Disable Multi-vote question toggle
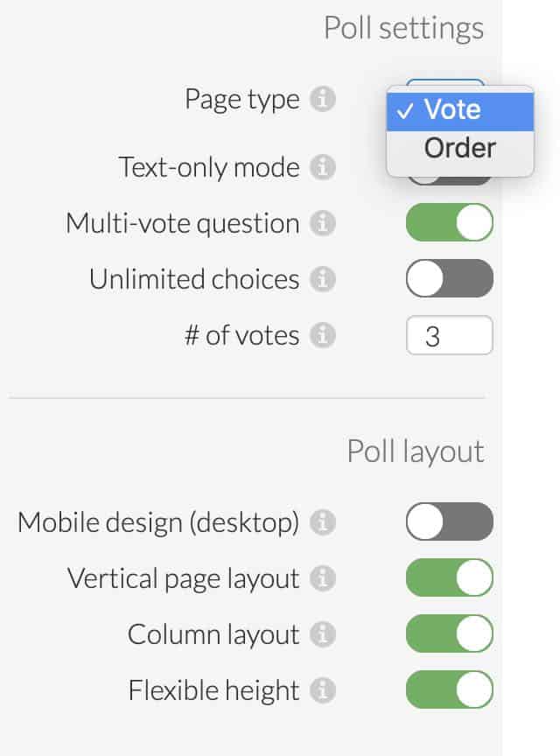 click(450, 222)
